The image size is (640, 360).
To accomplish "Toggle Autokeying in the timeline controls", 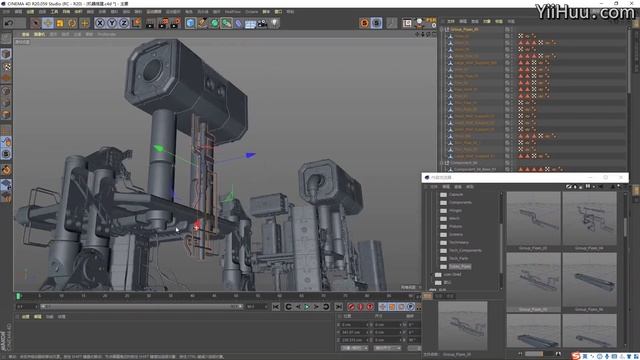I will (360, 307).
